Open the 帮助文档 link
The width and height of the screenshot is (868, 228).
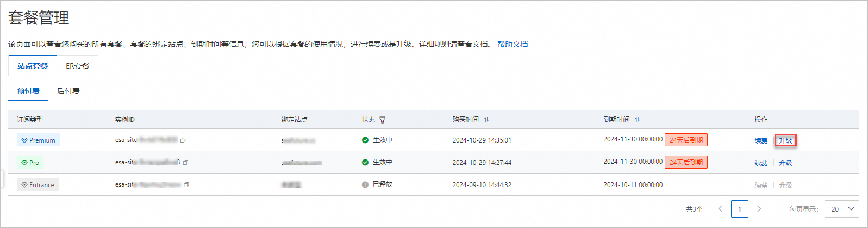[513, 44]
